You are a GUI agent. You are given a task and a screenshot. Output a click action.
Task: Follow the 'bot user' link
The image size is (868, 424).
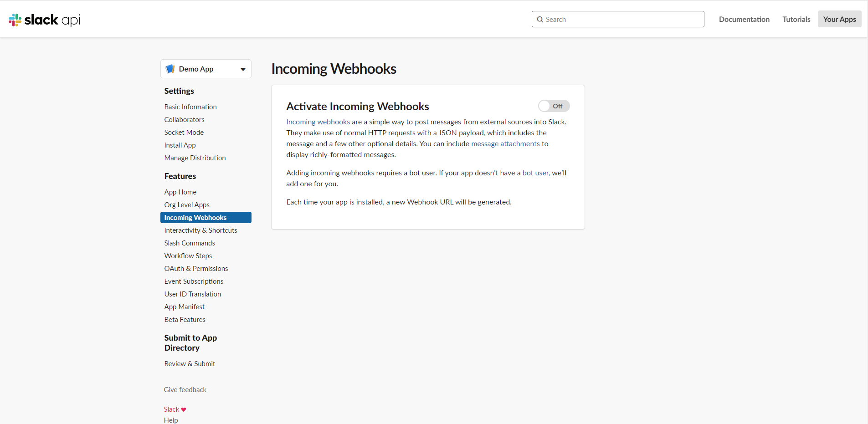(535, 173)
